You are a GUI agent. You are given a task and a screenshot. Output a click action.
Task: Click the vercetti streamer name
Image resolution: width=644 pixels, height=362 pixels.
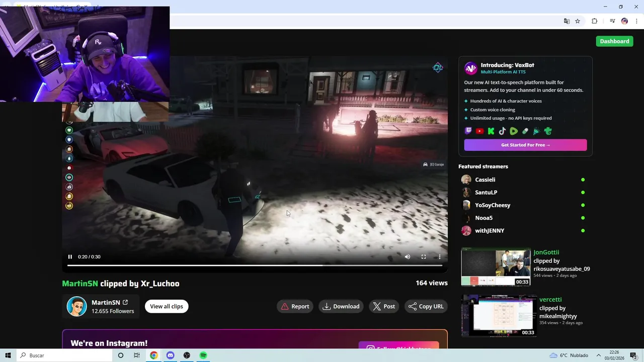tap(550, 300)
